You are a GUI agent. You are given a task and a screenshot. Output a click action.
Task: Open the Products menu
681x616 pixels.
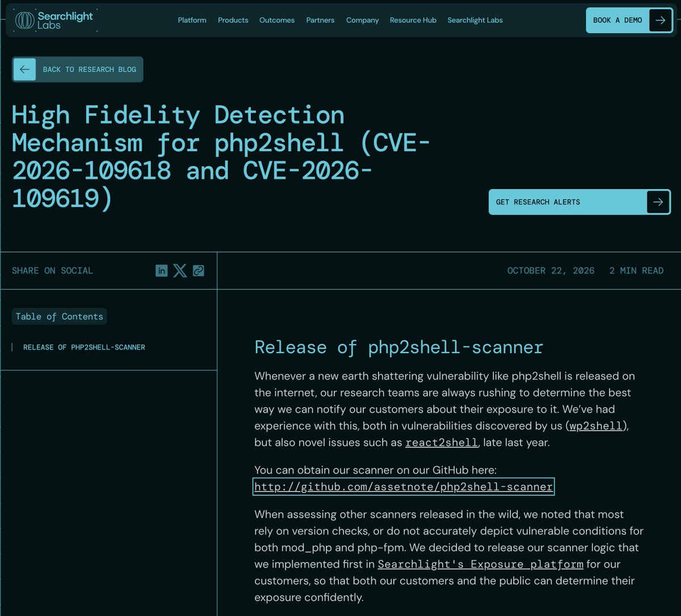233,20
